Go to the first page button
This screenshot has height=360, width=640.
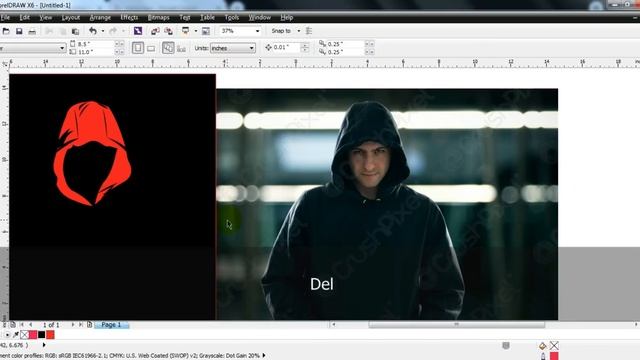point(22,325)
